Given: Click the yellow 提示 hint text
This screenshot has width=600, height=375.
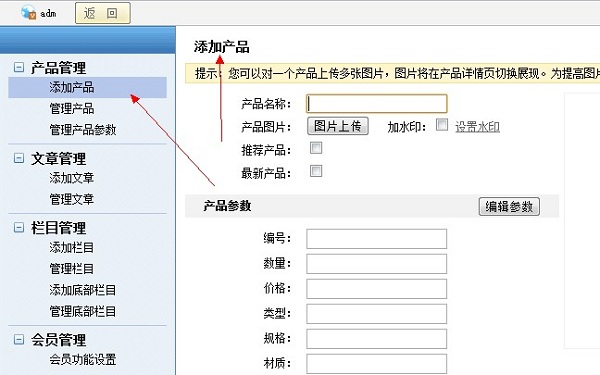Looking at the screenshot, I should pos(397,73).
